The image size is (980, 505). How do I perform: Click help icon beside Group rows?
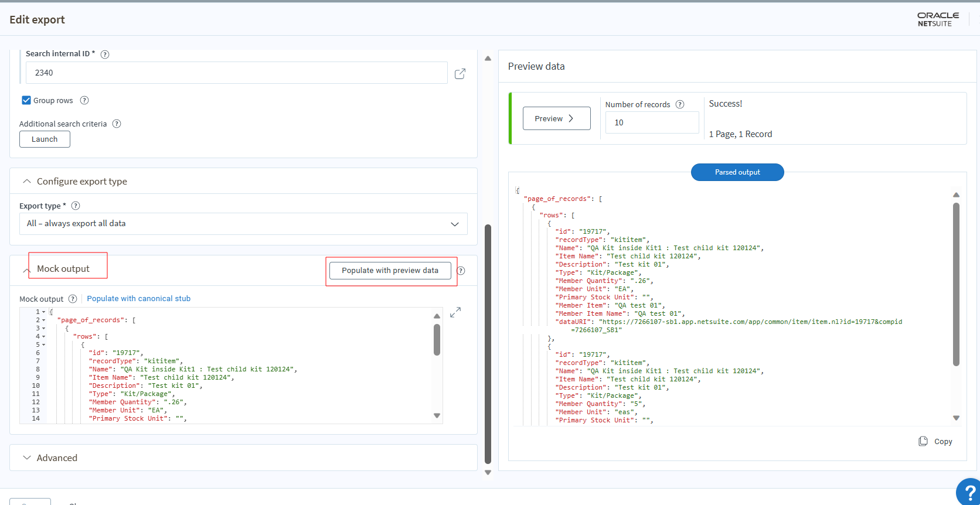click(x=84, y=100)
